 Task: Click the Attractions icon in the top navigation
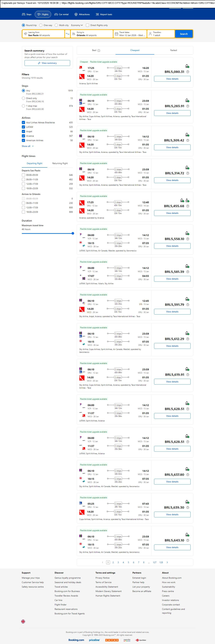pyautogui.click(x=76, y=15)
